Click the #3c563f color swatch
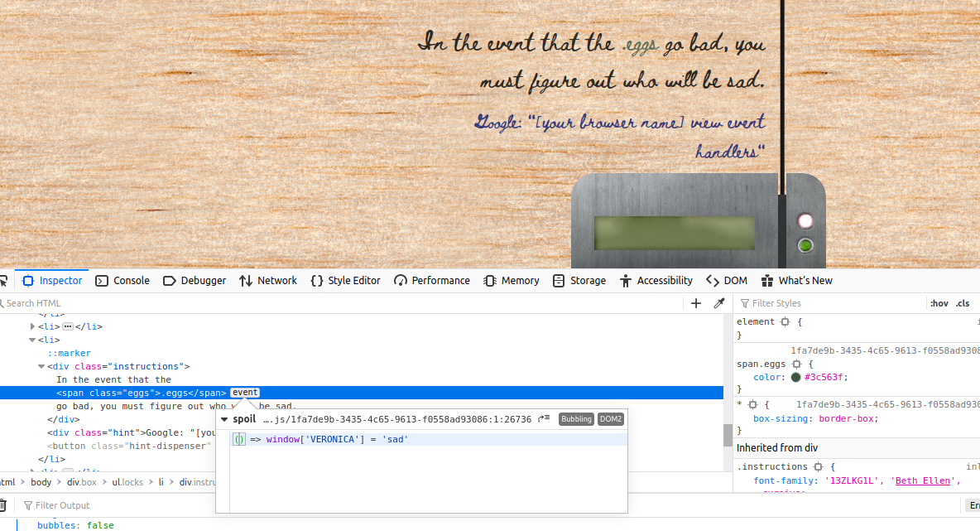The width and height of the screenshot is (980, 531). click(x=795, y=377)
